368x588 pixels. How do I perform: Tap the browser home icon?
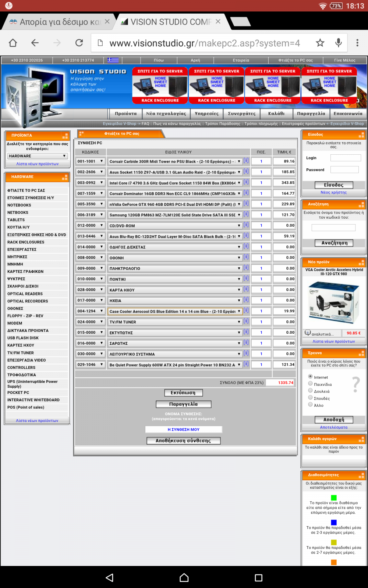pyautogui.click(x=13, y=43)
